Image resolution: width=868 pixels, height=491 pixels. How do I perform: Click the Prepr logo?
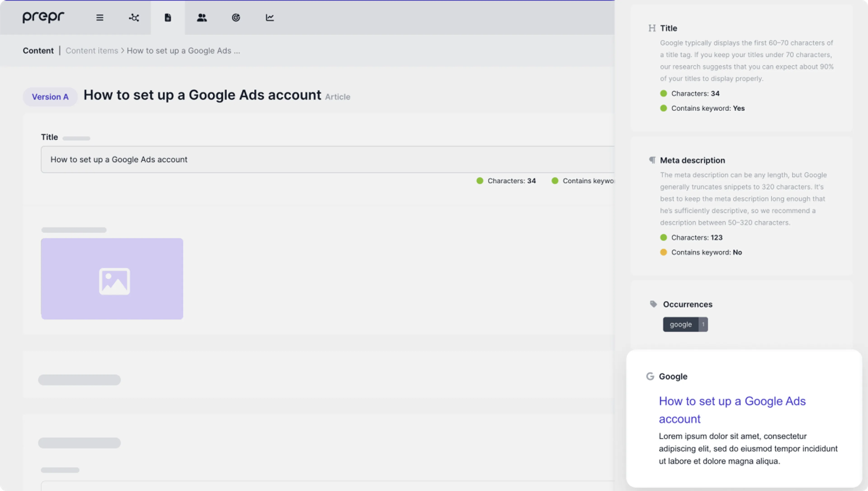(x=43, y=17)
